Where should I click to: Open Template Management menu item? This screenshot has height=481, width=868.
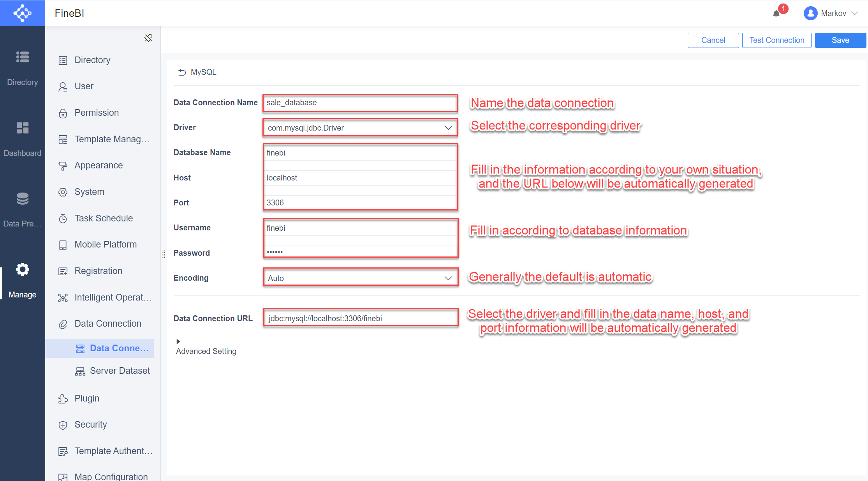click(x=103, y=139)
